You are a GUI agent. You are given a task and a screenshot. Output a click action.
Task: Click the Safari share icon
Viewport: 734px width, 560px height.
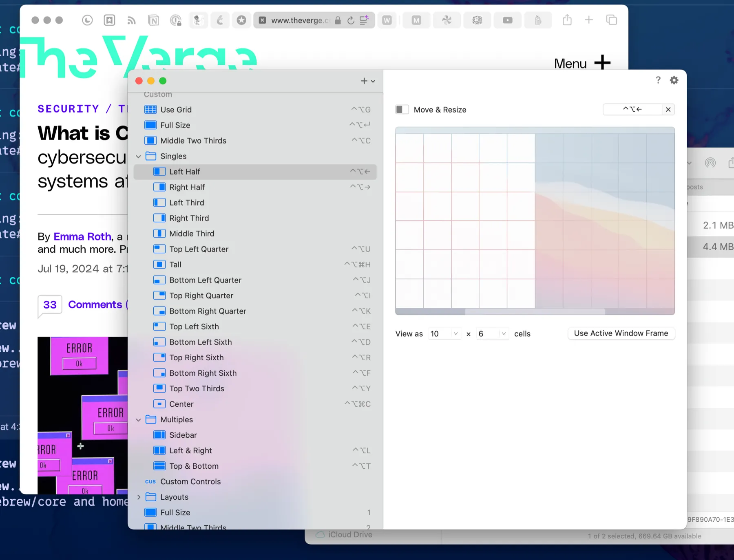(567, 20)
